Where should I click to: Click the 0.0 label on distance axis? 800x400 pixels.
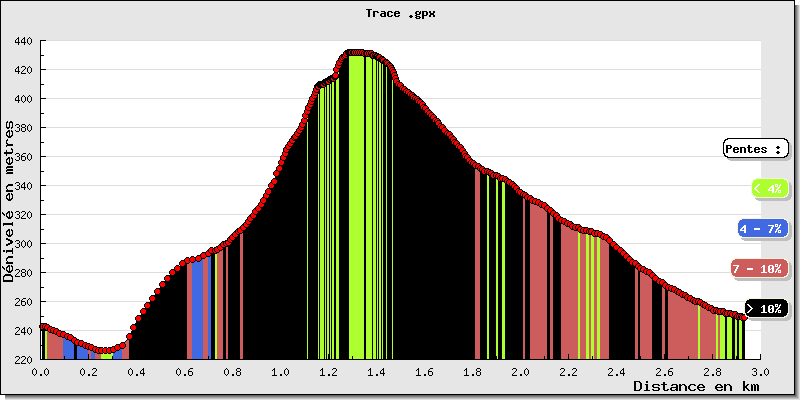click(x=41, y=371)
